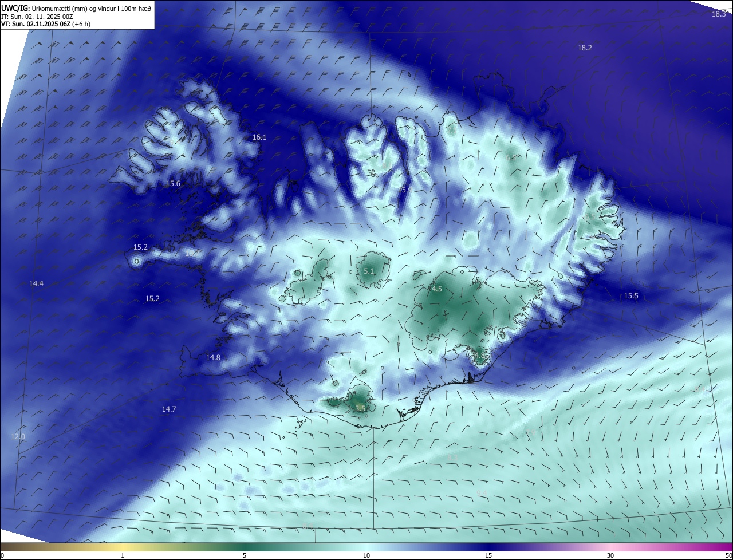Select the 18.2 value on the map
733x560 pixels.
point(585,48)
